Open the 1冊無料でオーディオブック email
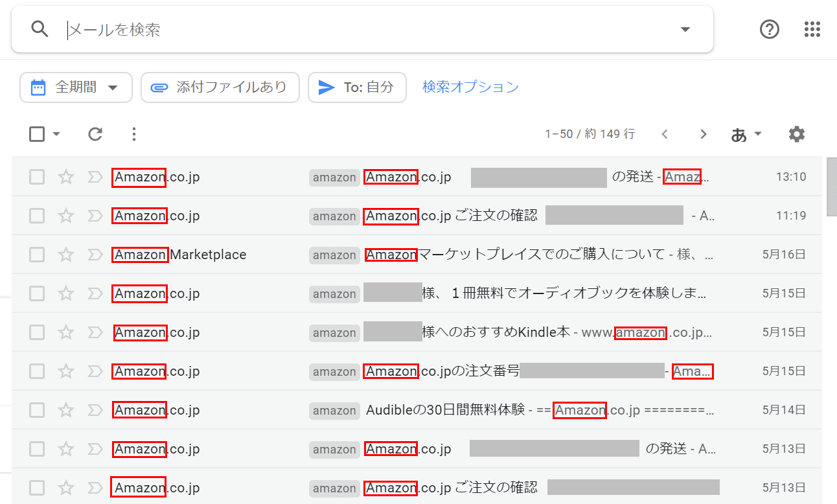The image size is (837, 504). click(564, 293)
